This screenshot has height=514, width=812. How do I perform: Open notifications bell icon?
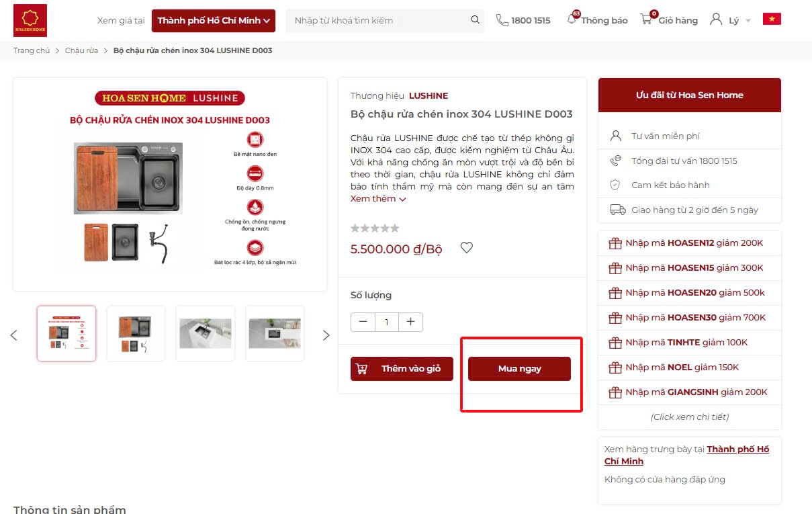click(572, 19)
